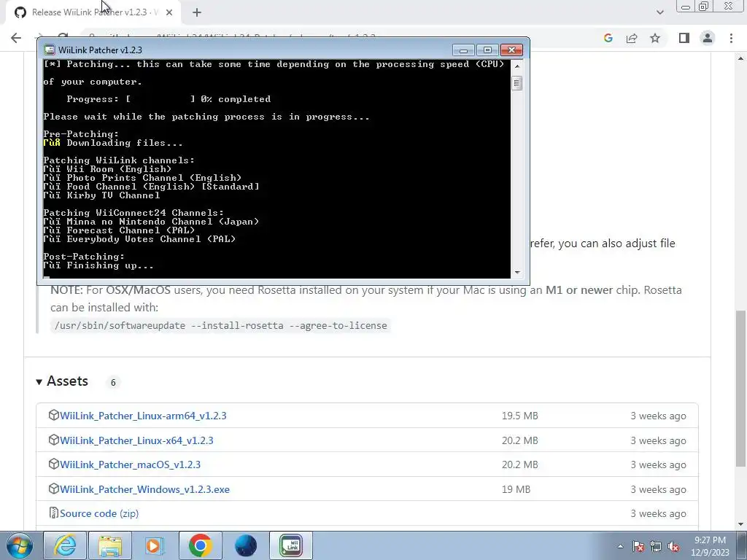Toggle Chrome side panel icon

684,38
